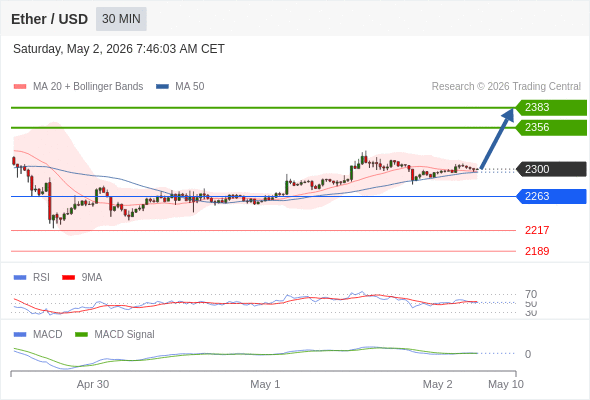Click the Research Trading Central copyright text

506,87
